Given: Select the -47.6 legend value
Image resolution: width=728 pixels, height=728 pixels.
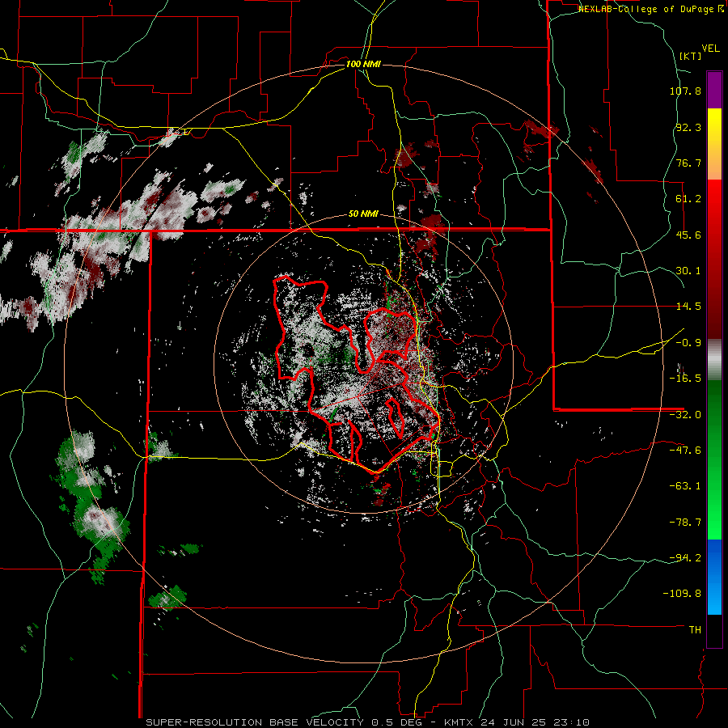Looking at the screenshot, I should point(685,451).
